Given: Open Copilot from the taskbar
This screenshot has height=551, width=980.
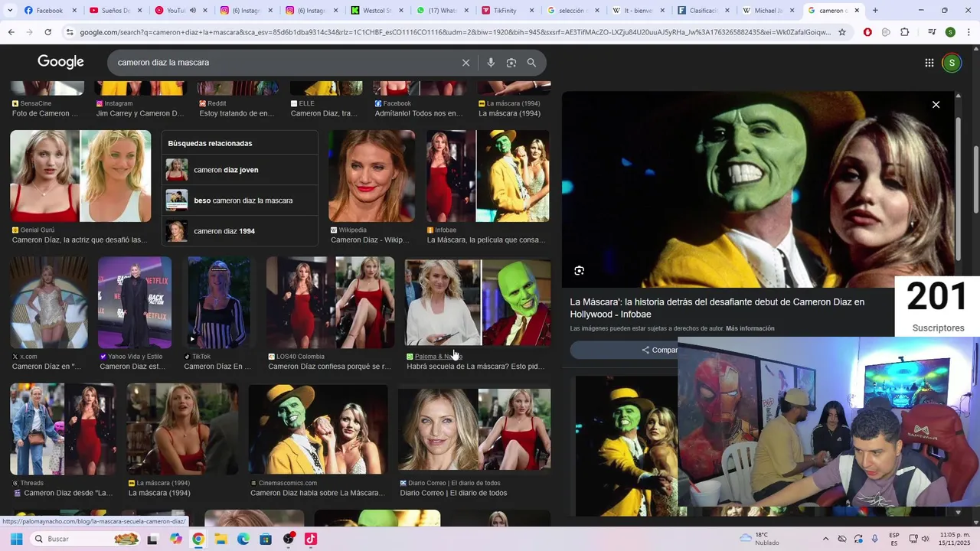Looking at the screenshot, I should [176, 539].
